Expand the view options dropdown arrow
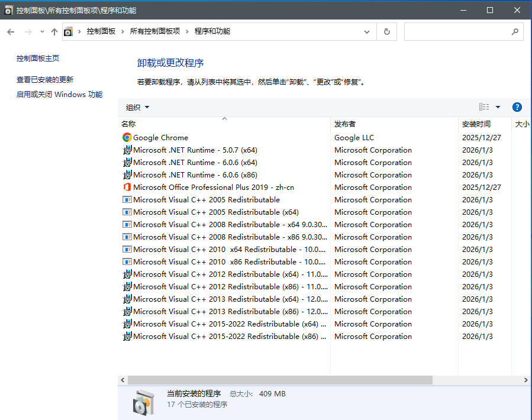Image resolution: width=532 pixels, height=420 pixels. tap(498, 107)
